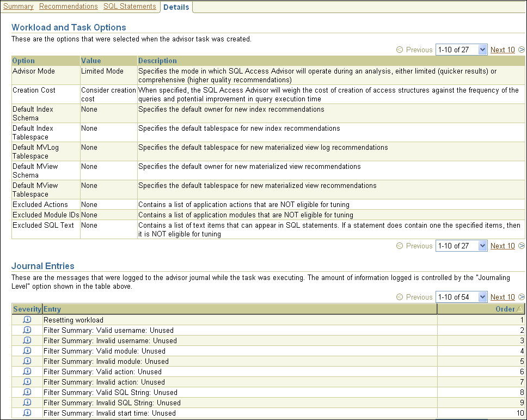Viewport: 527px width, 420px height.
Task: Click info icon beside "Filter Summary: Invalid start time"
Action: click(27, 413)
